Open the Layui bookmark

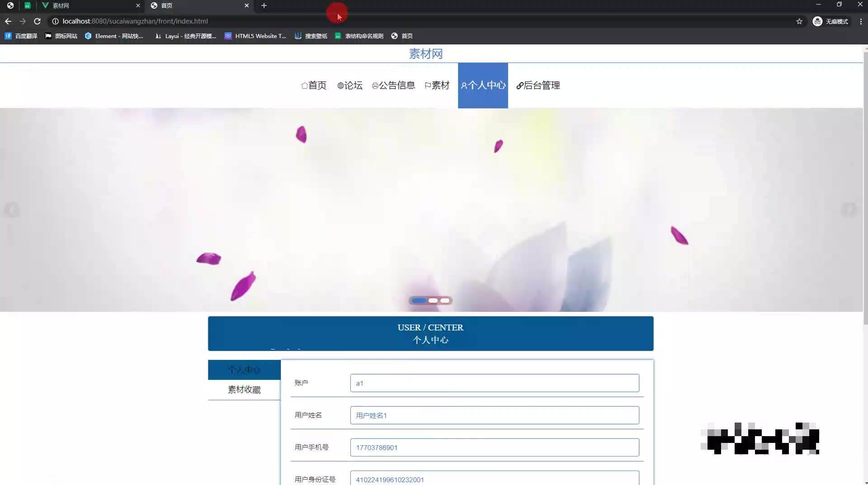(185, 36)
